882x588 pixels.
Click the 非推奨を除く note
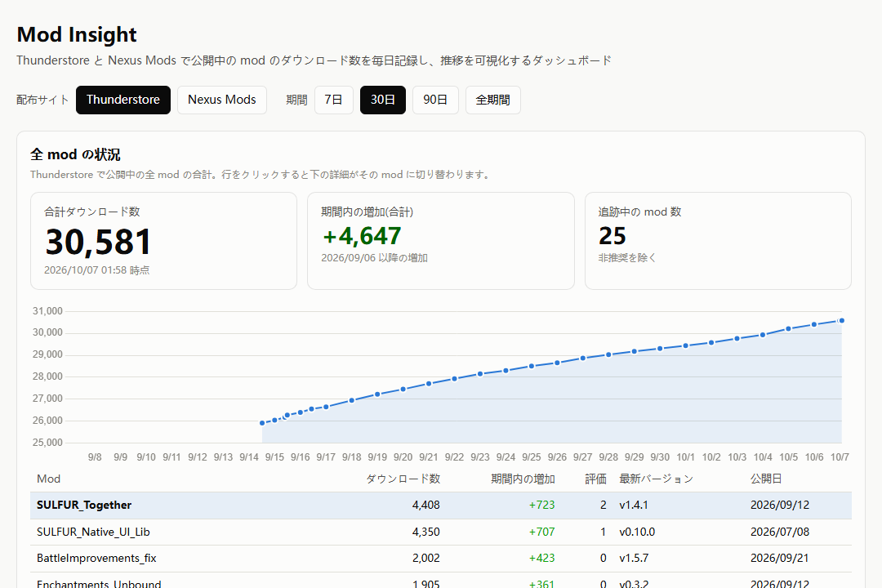[x=627, y=258]
